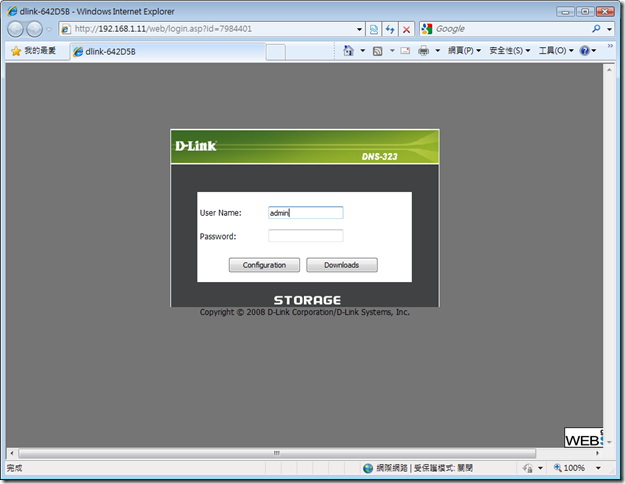Click the copyright text "2008 D-Link Corporation"
The height and width of the screenshot is (484, 625).
pyautogui.click(x=291, y=312)
